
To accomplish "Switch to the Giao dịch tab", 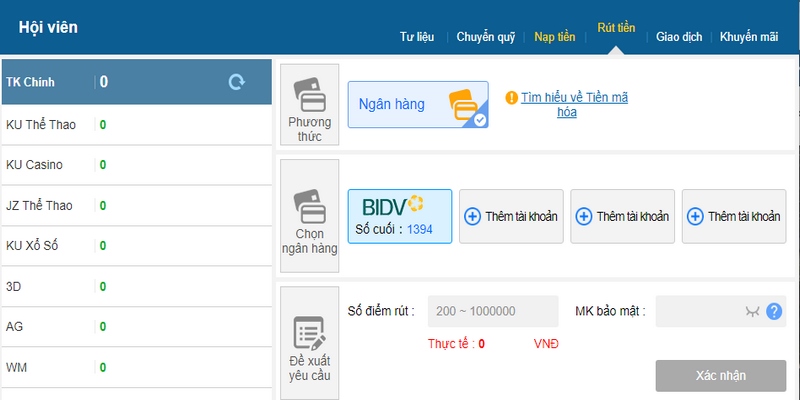I will pyautogui.click(x=678, y=37).
